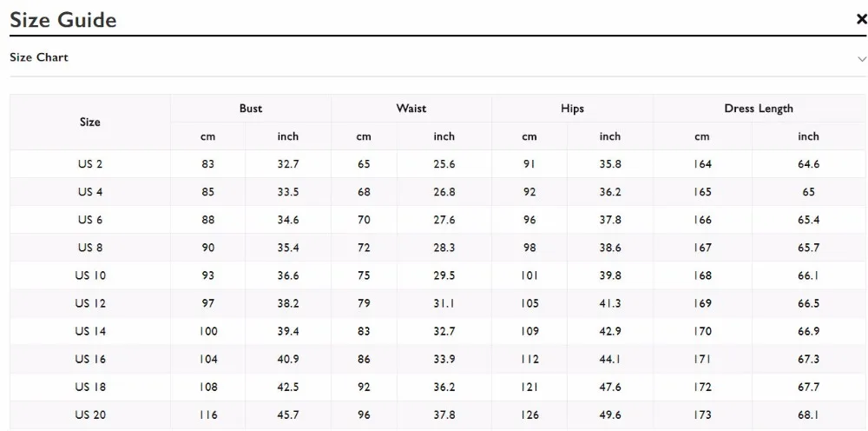The image size is (868, 431).
Task: Click the 45.7 bust inch value
Action: [x=288, y=415]
